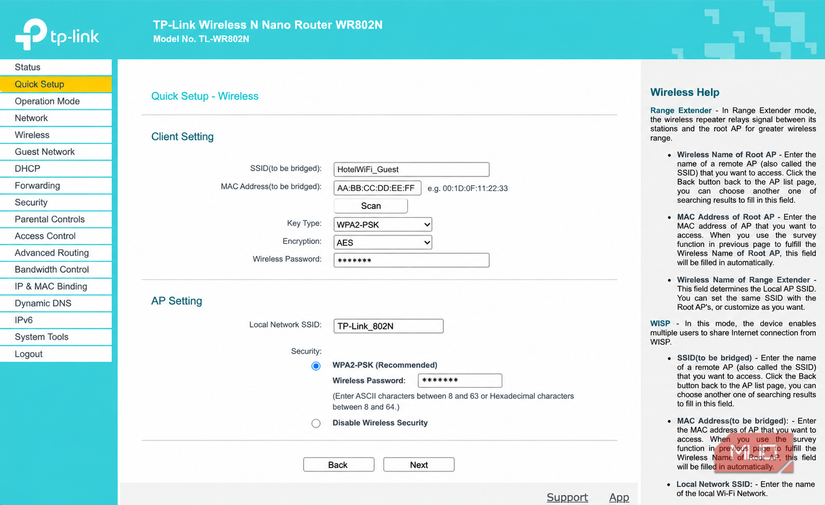Click the WISP help term
The width and height of the screenshot is (825, 505).
point(660,324)
